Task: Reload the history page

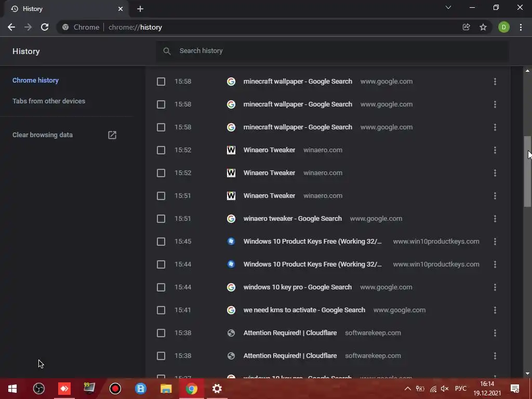Action: coord(45,27)
